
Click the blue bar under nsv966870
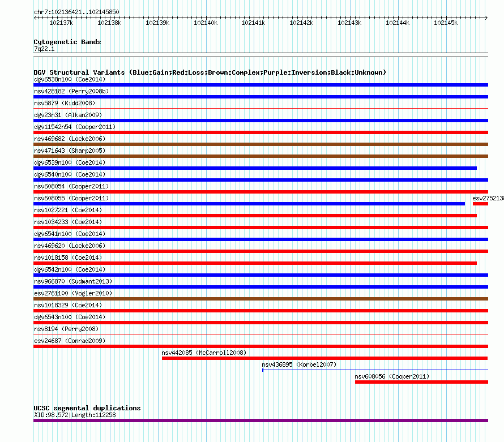click(x=260, y=287)
